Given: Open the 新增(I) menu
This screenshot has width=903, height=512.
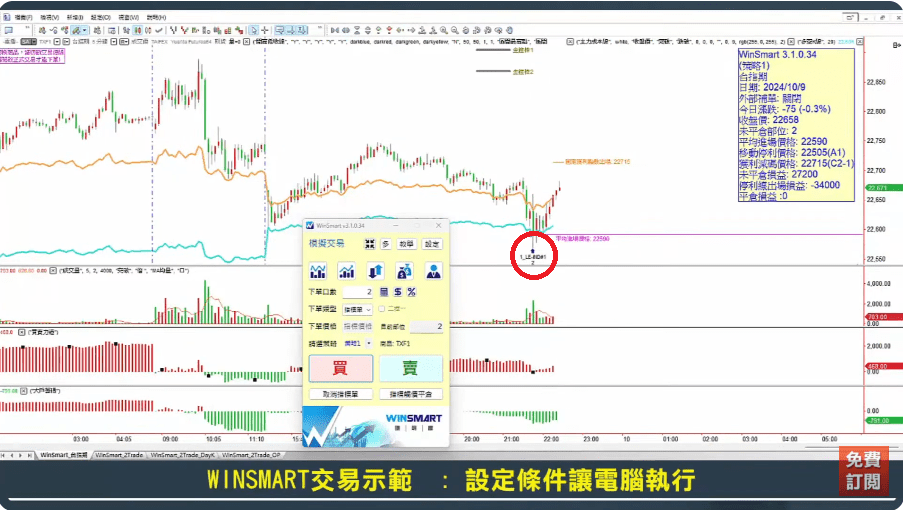Looking at the screenshot, I should point(75,18).
